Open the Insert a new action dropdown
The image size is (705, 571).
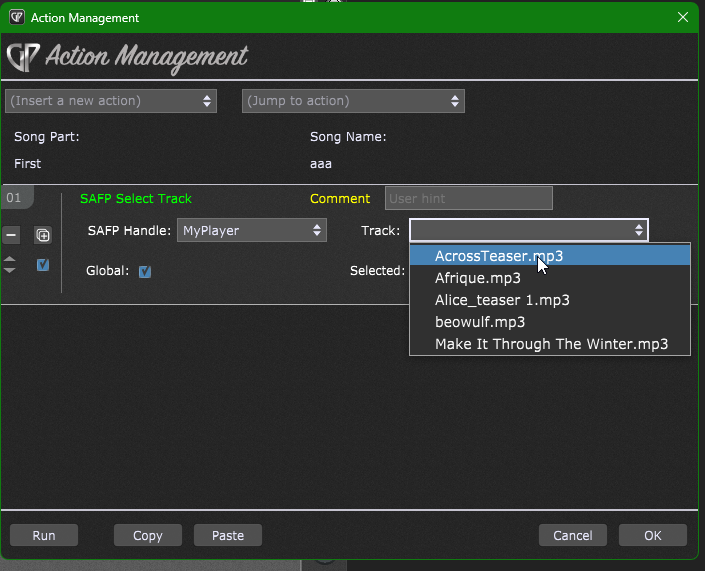click(111, 101)
